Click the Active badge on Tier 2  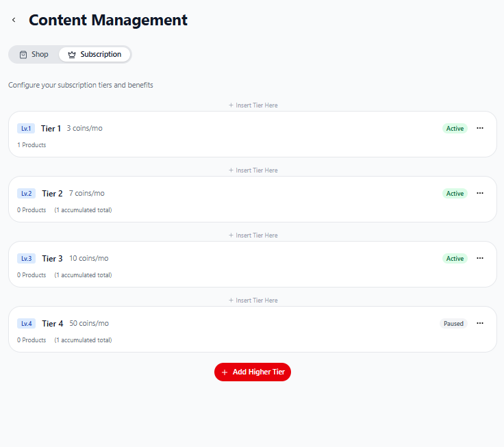coord(455,194)
